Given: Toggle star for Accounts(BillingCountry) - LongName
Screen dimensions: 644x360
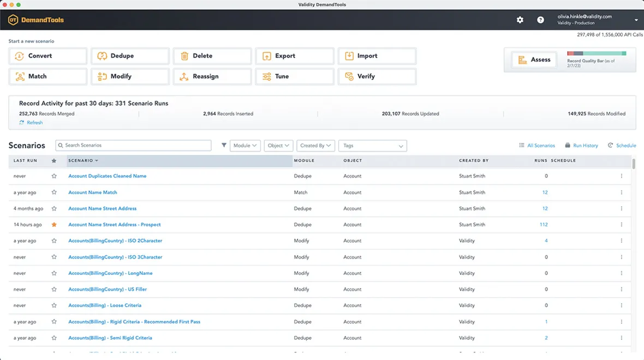Looking at the screenshot, I should tap(54, 273).
